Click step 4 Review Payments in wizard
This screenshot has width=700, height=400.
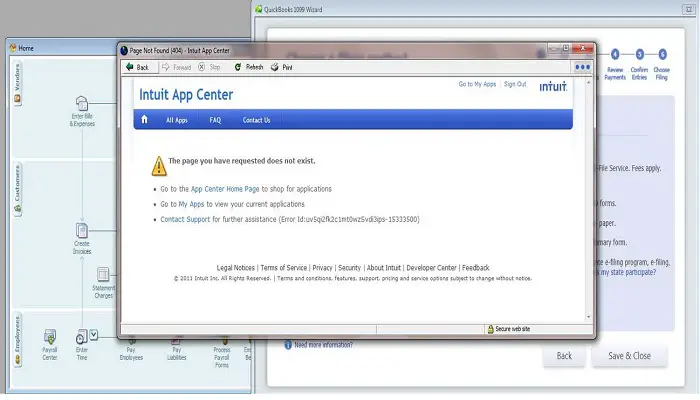click(615, 54)
